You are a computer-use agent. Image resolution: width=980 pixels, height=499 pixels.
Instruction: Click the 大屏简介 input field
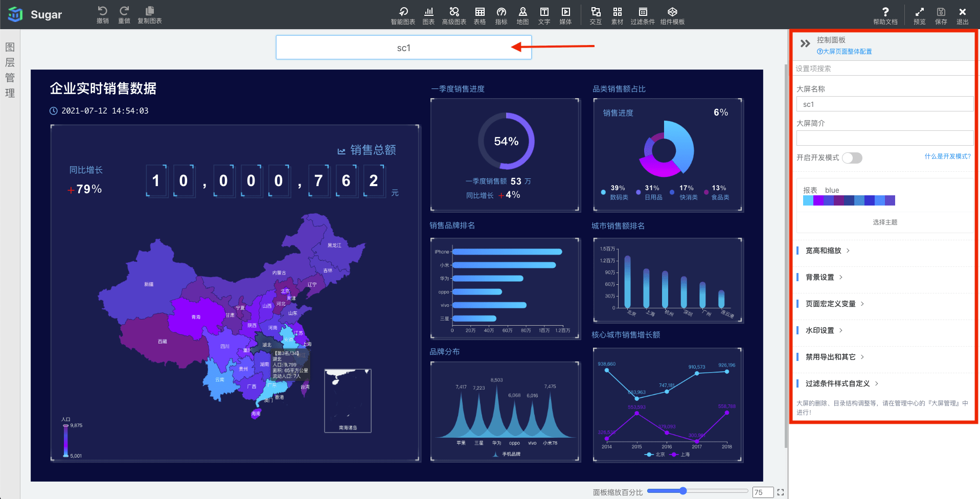pos(884,138)
